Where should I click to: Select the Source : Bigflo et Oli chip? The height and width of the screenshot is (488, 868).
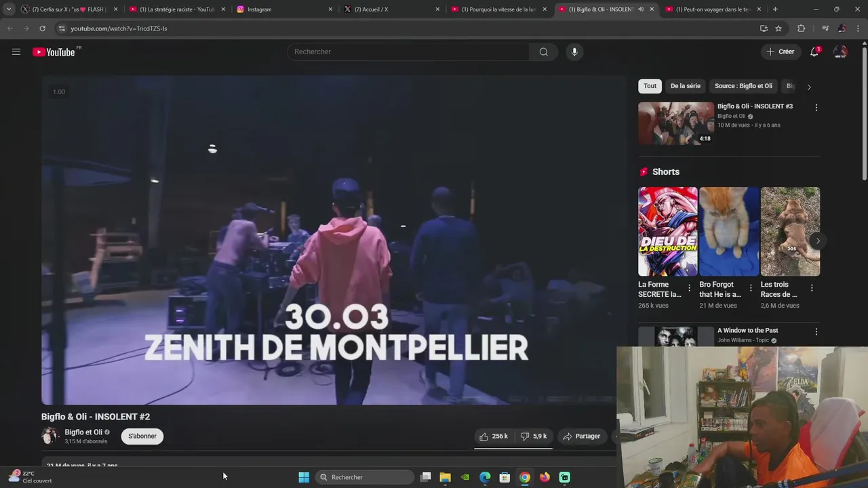pyautogui.click(x=743, y=86)
